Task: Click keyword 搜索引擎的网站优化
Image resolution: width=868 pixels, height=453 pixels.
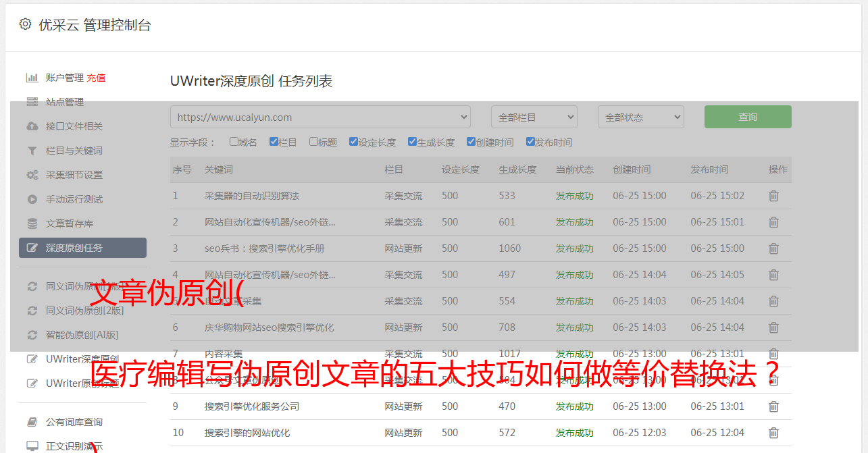Action: tap(247, 433)
